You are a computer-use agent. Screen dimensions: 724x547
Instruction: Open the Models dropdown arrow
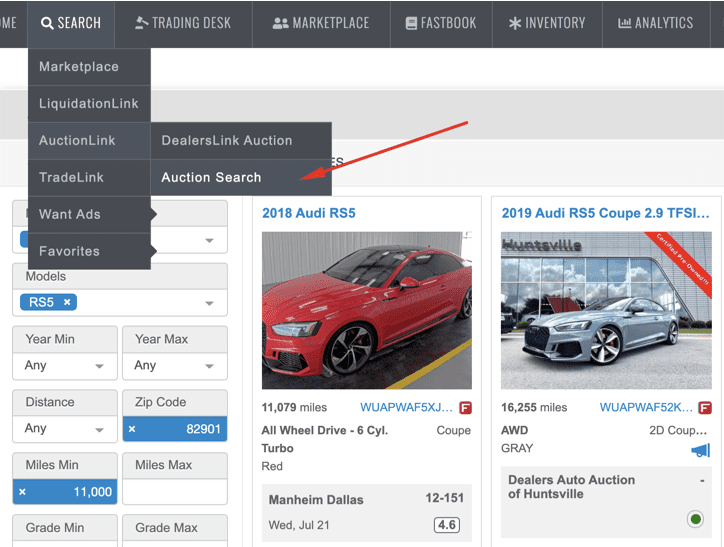coord(209,303)
